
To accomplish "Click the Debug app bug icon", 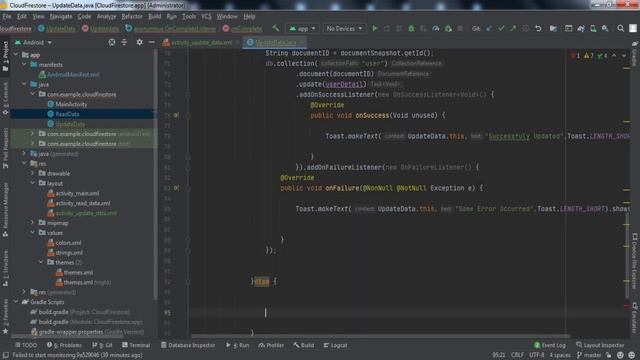I will tap(411, 29).
